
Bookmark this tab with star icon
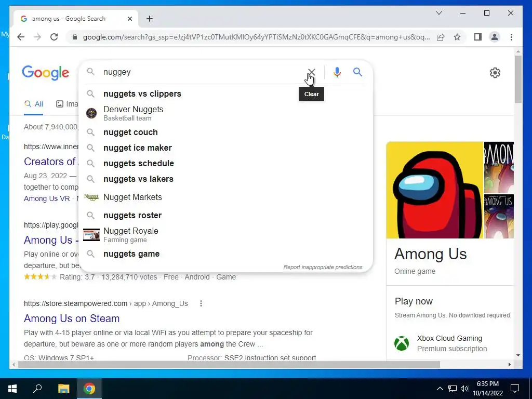tap(457, 37)
